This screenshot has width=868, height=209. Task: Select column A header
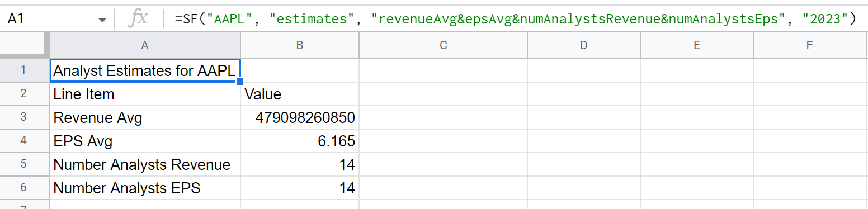tap(145, 45)
